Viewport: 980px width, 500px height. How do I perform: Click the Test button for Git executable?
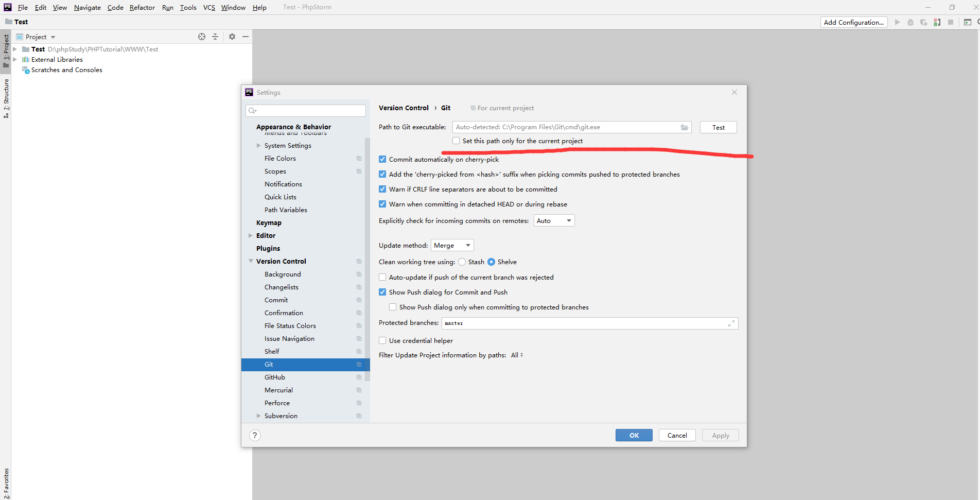[718, 127]
